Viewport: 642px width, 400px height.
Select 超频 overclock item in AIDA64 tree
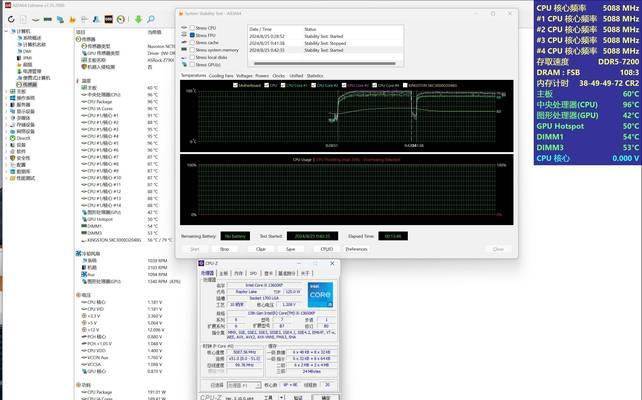coord(27,64)
